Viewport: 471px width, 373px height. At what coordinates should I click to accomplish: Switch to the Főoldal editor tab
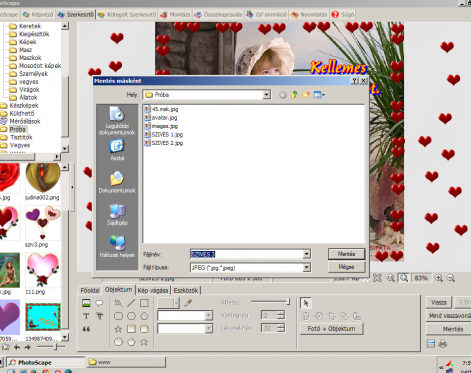[x=90, y=290]
